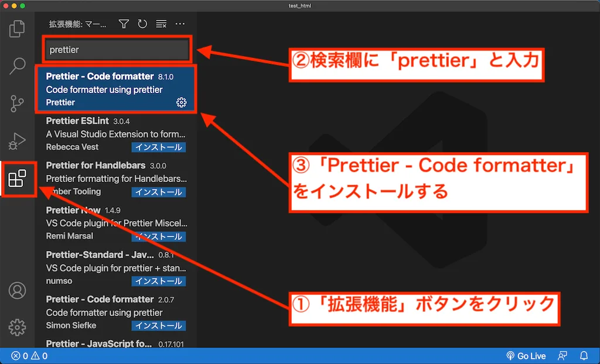Open the notifications bell icon
Viewport: 600px width, 364px height.
click(584, 356)
